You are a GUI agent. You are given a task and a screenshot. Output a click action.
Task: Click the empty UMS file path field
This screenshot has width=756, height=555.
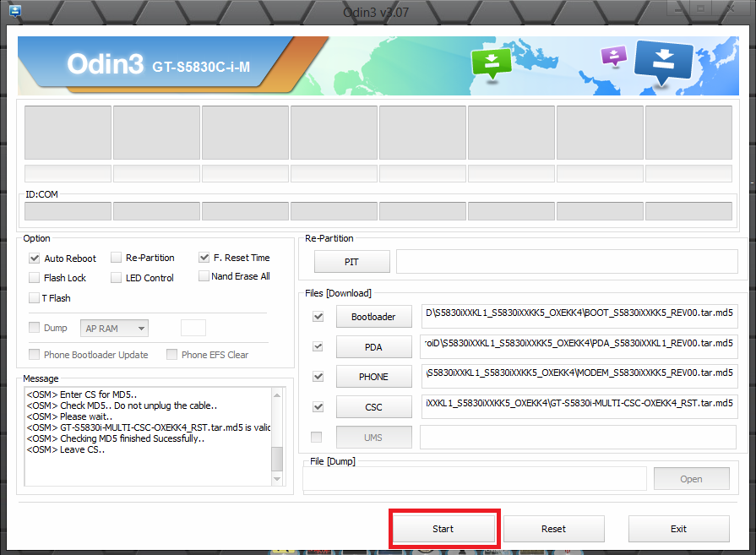point(579,437)
